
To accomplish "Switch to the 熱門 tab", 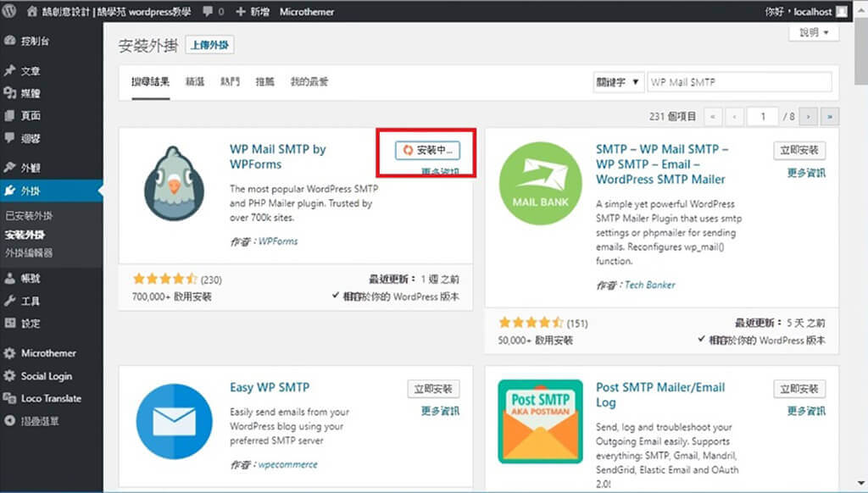I will (x=230, y=82).
